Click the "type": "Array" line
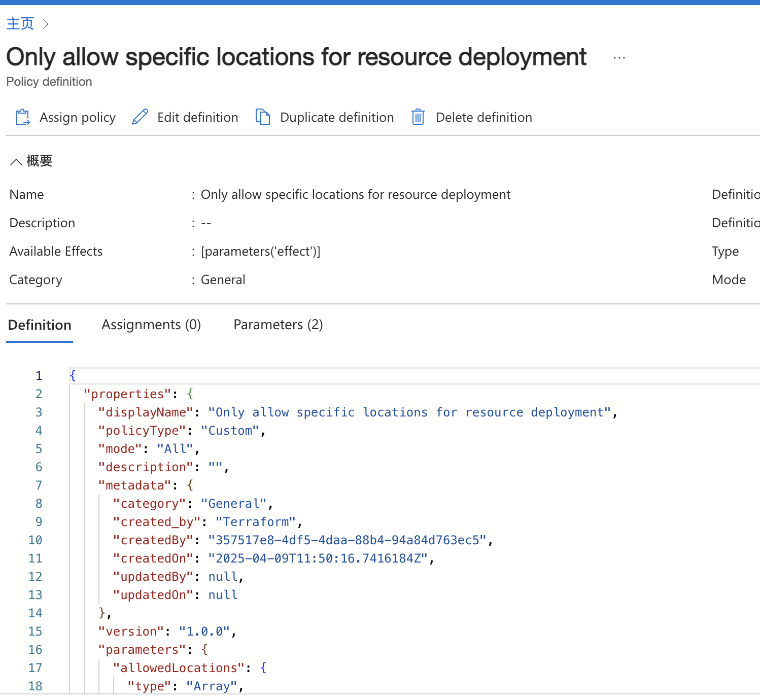 [185, 686]
